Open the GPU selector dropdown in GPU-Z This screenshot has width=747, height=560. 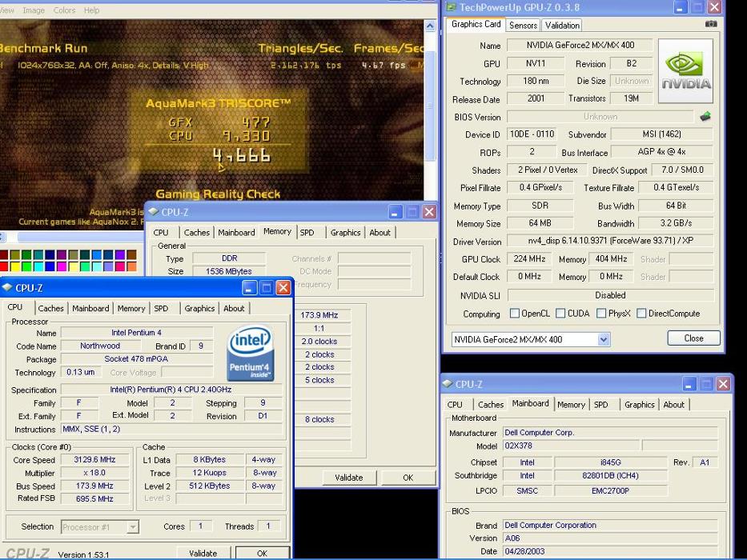pos(604,339)
